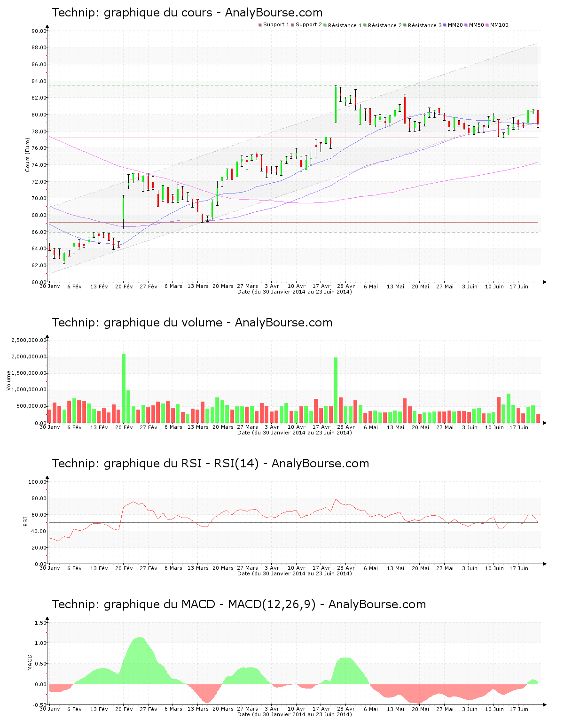
Task: Select the Résistance 2 legend label
Action: pos(385,25)
